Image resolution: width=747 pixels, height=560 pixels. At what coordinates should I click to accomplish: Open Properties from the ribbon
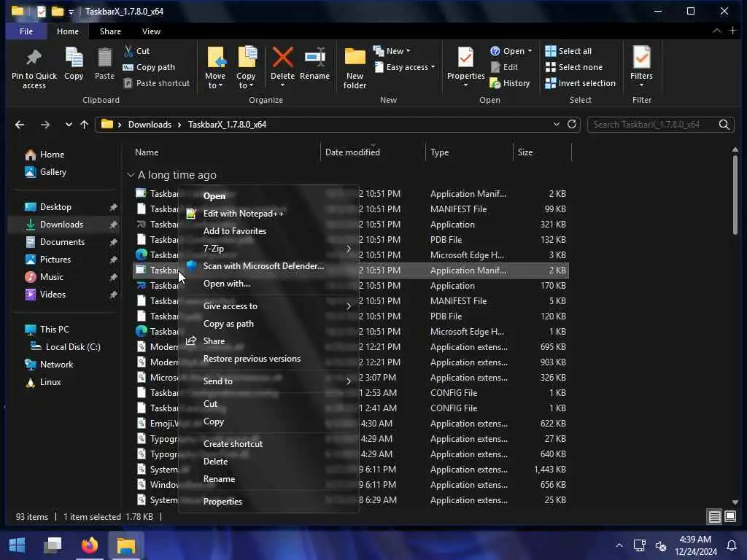point(465,66)
